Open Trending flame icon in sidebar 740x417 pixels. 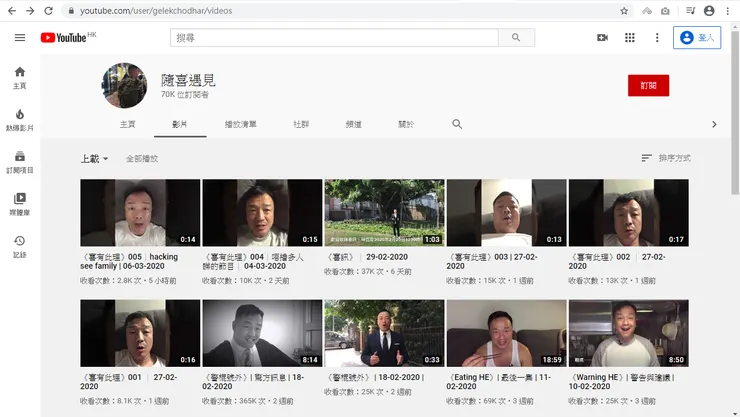click(20, 120)
